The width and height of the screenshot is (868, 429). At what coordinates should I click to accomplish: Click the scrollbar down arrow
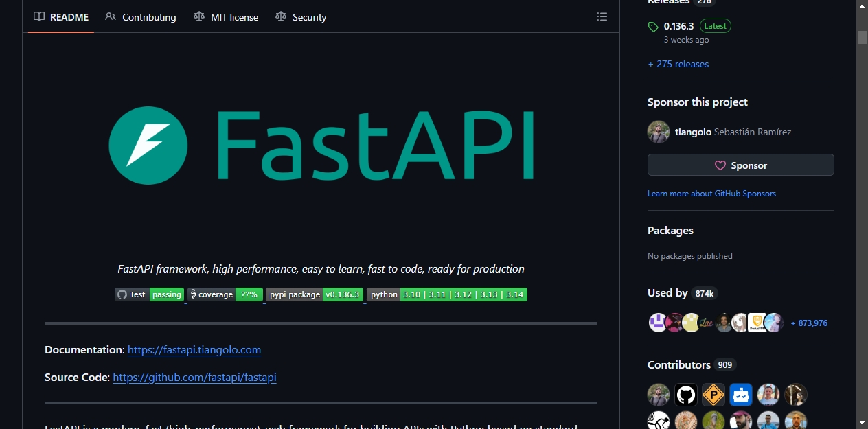pyautogui.click(x=863, y=423)
